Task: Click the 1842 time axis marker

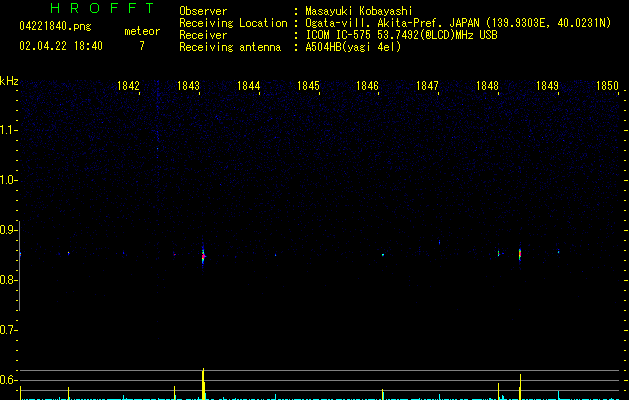Action: 128,86
